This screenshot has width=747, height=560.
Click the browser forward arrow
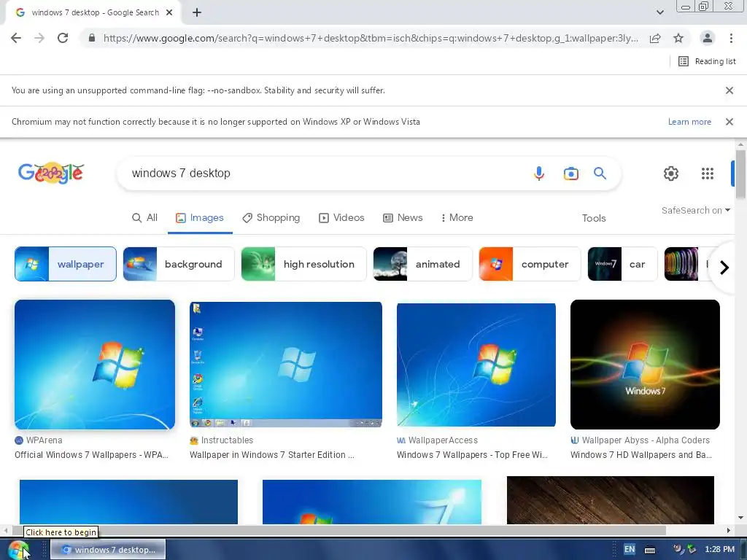coord(39,38)
